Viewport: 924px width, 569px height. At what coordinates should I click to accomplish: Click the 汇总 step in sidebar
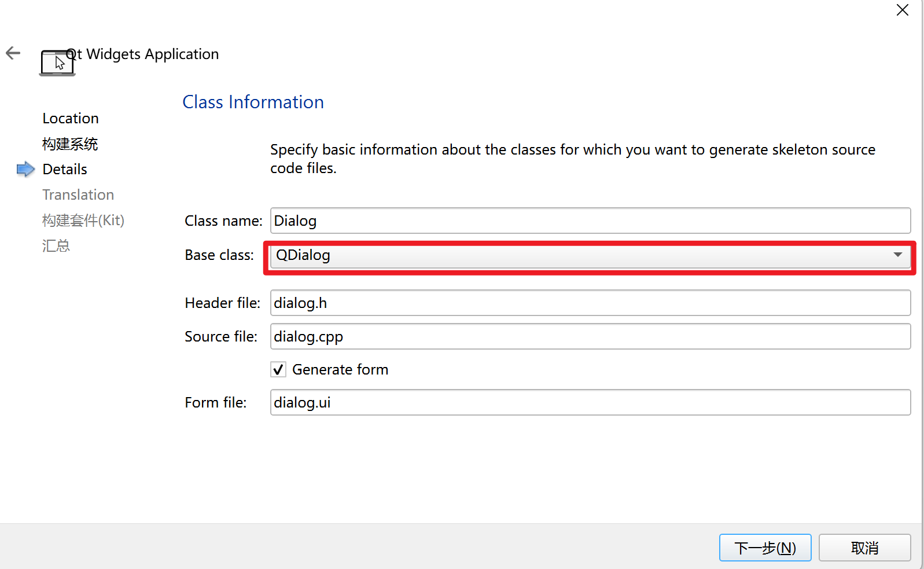(x=56, y=245)
